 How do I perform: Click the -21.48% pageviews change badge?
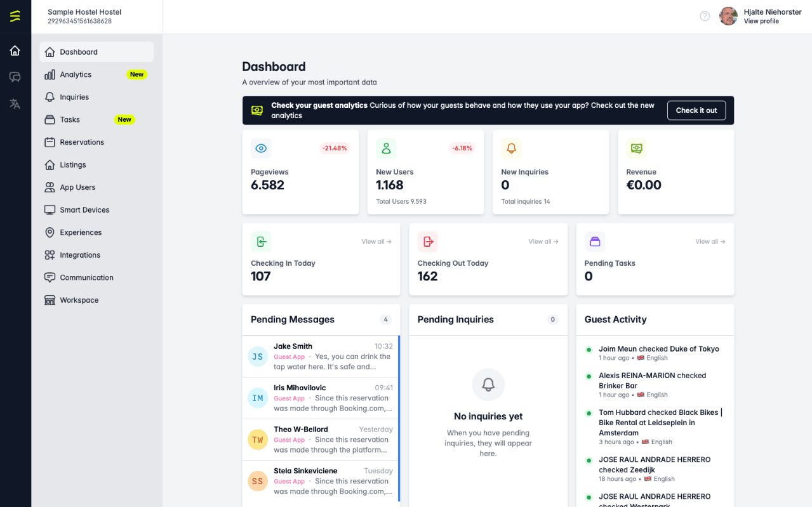(x=335, y=148)
